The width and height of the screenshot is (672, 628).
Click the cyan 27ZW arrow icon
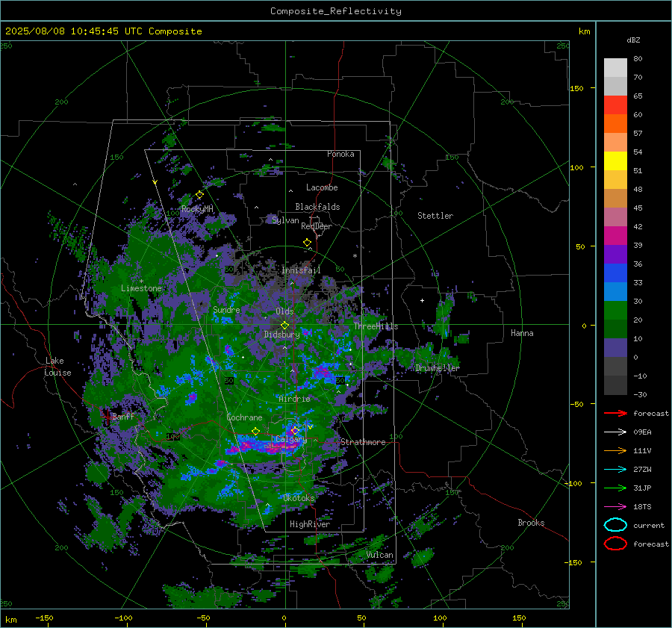pyautogui.click(x=615, y=470)
